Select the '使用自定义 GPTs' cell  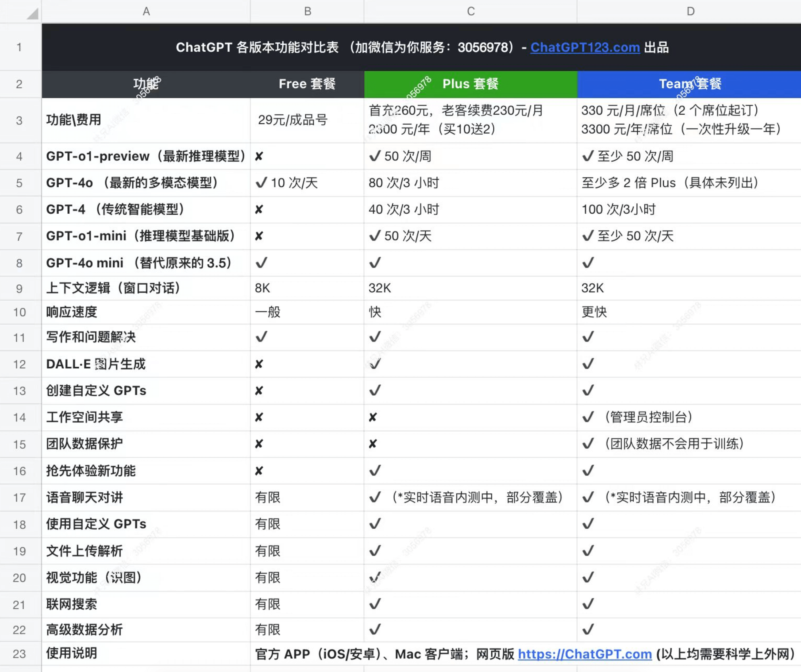pos(146,524)
